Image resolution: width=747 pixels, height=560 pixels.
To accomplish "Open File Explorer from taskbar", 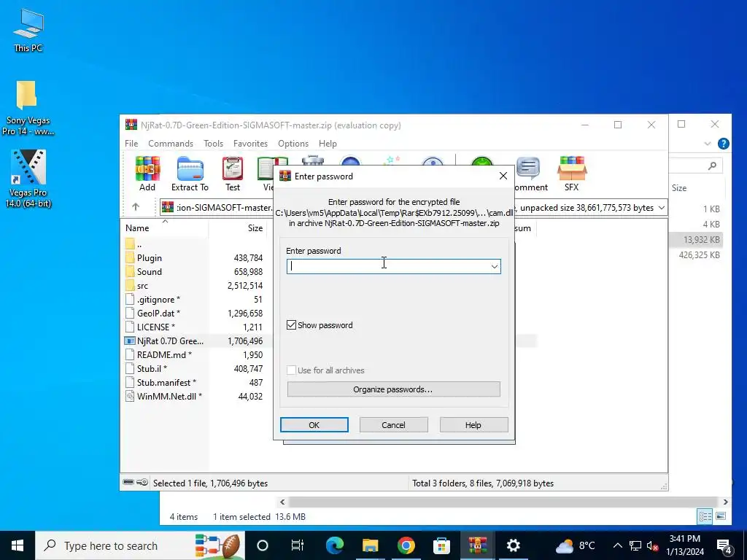I will pyautogui.click(x=370, y=545).
